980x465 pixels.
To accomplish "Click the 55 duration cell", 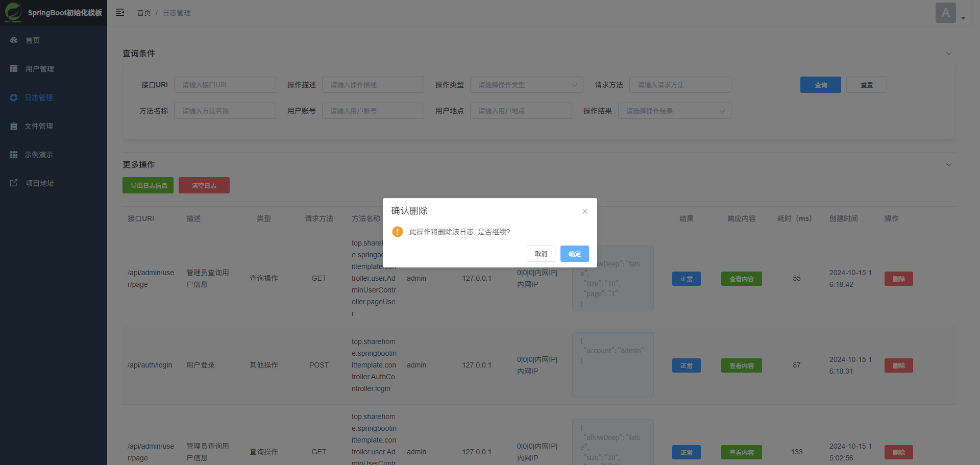I will pyautogui.click(x=797, y=278).
